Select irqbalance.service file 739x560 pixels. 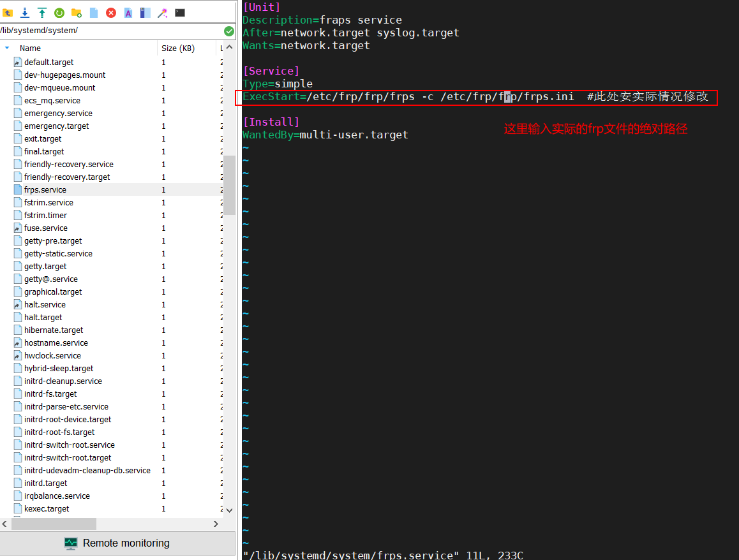click(x=57, y=496)
